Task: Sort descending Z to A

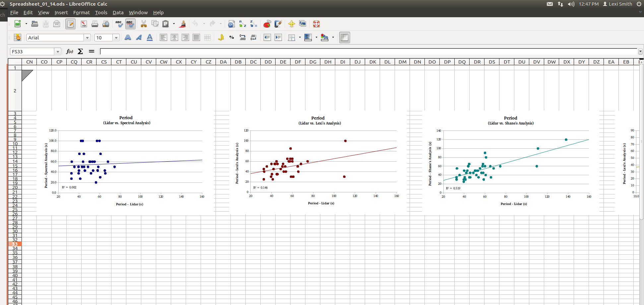Action: click(x=254, y=24)
